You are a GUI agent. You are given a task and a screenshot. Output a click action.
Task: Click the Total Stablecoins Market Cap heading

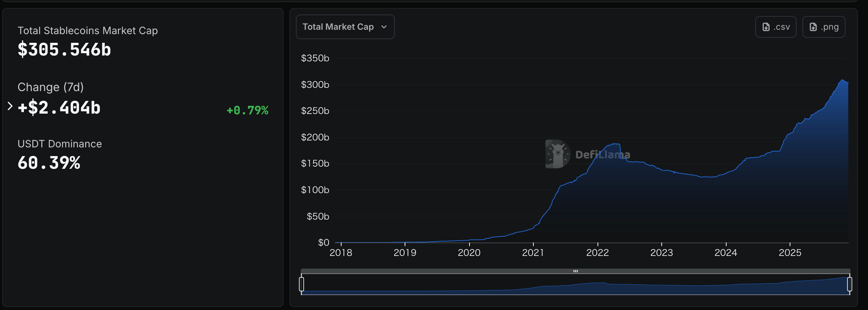point(87,30)
